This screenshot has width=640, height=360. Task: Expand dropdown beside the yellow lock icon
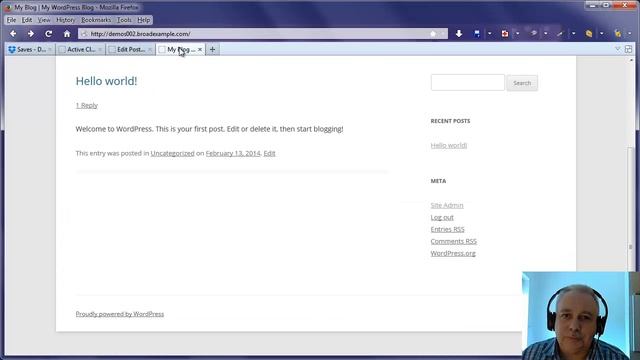pyautogui.click(x=630, y=34)
